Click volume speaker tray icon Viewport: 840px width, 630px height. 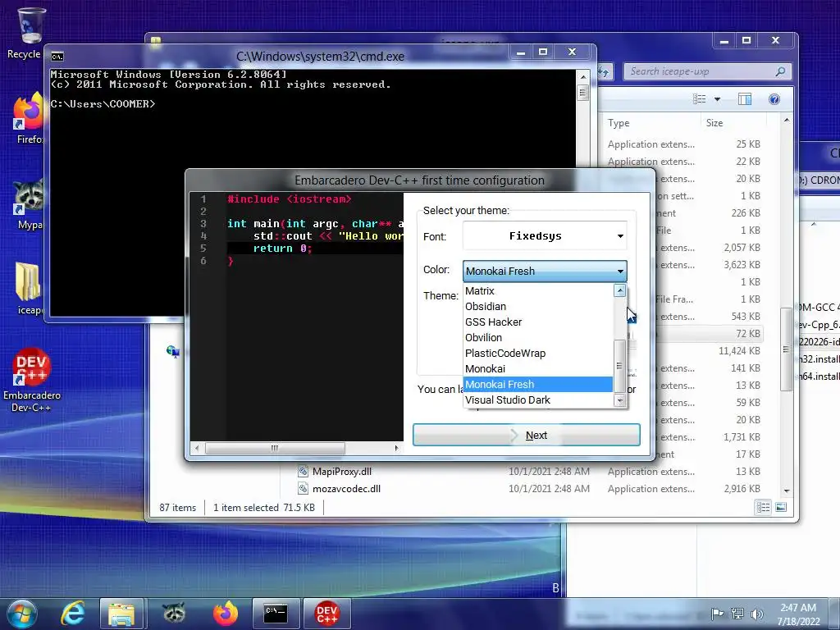(x=756, y=614)
